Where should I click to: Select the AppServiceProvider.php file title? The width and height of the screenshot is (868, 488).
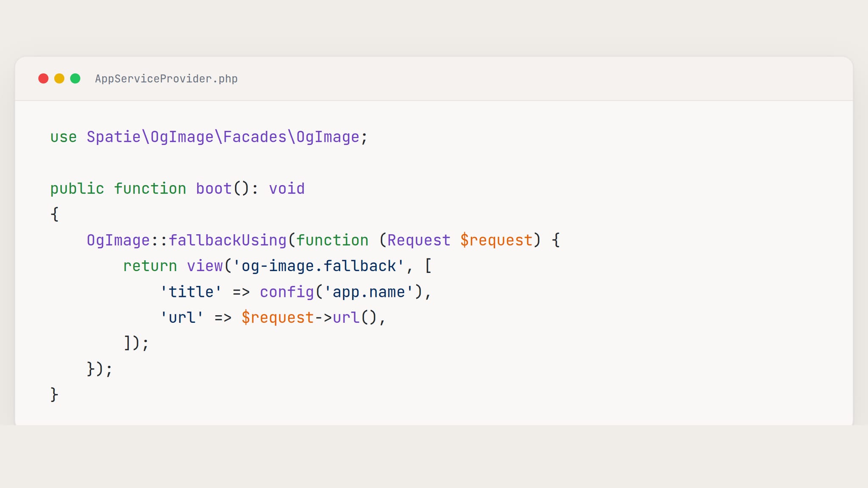tap(166, 79)
